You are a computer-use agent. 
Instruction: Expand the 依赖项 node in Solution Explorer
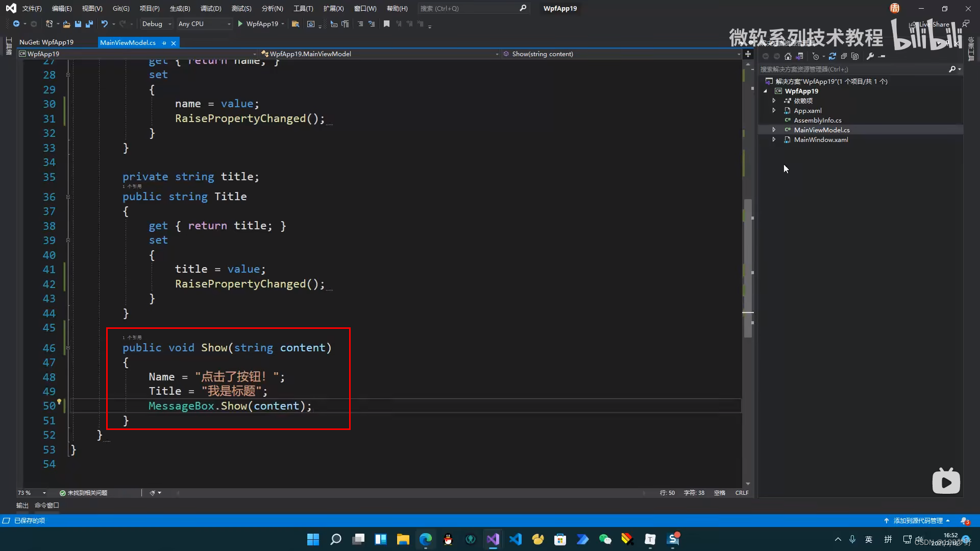tap(774, 101)
